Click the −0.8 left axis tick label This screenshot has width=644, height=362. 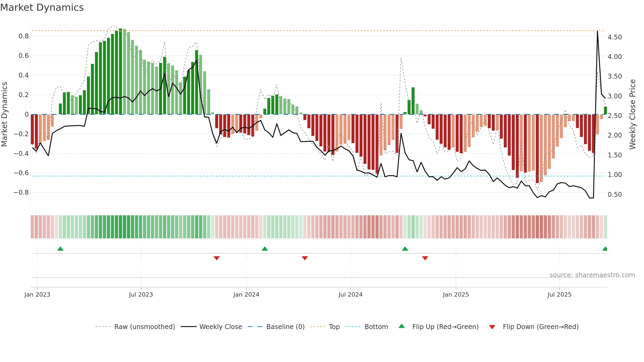(x=21, y=193)
